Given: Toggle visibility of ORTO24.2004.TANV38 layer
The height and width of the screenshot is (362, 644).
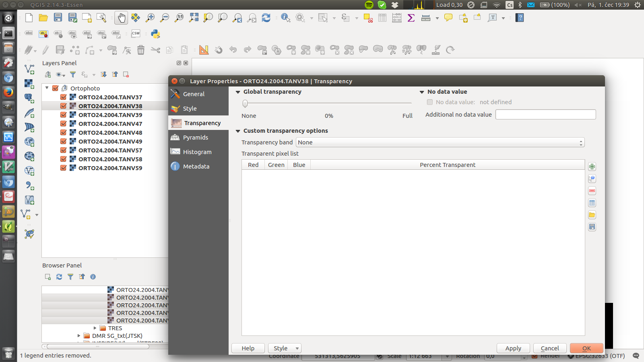Looking at the screenshot, I should (63, 106).
